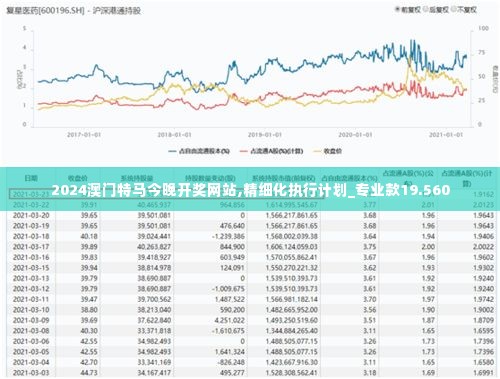The width and height of the screenshot is (500, 379).
Task: Sort by the 收盘价 column header
Action: coord(77,178)
